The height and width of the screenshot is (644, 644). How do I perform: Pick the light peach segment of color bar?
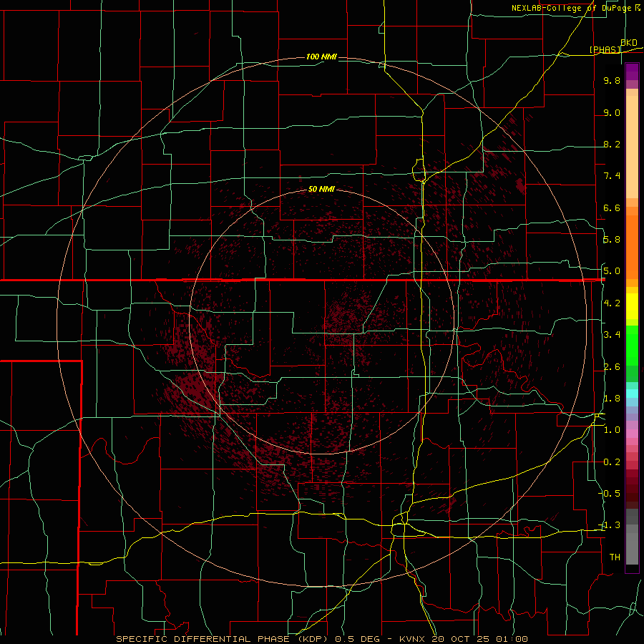click(x=632, y=147)
